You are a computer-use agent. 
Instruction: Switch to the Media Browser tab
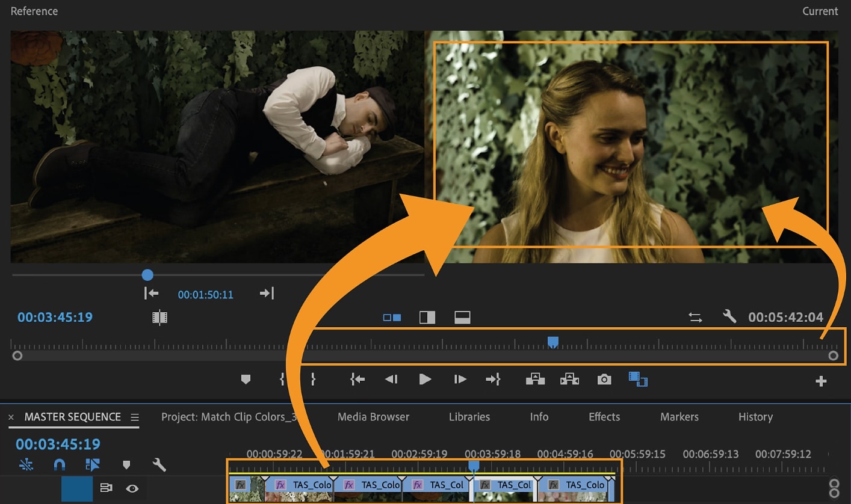coord(373,416)
